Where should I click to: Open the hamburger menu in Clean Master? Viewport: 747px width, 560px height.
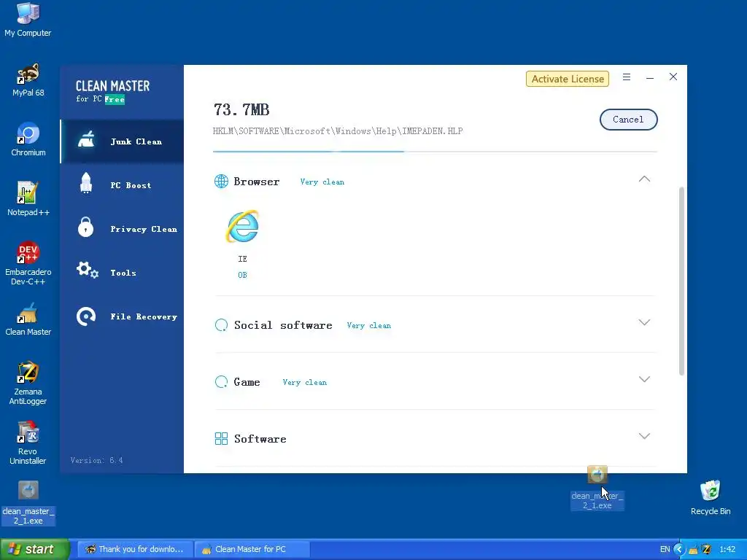[627, 77]
